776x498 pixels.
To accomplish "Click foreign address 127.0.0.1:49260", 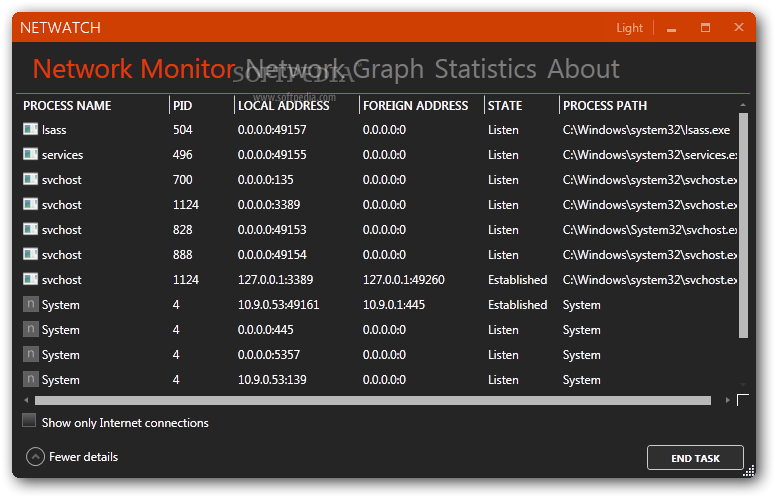I will pyautogui.click(x=403, y=279).
